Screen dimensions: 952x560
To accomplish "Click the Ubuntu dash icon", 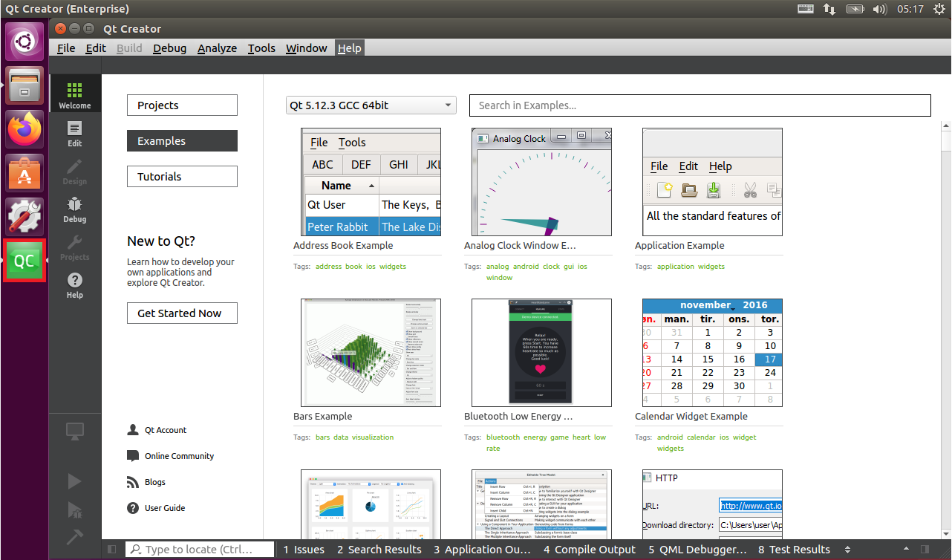I will coord(25,41).
